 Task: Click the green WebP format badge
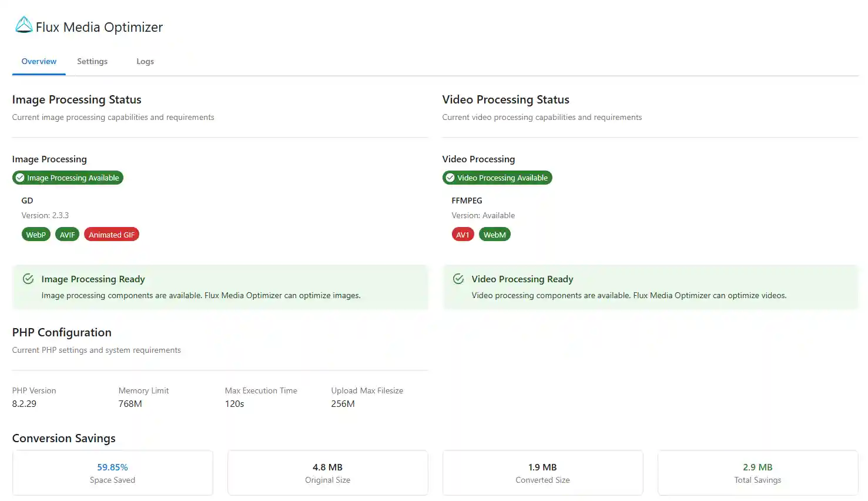click(x=36, y=235)
